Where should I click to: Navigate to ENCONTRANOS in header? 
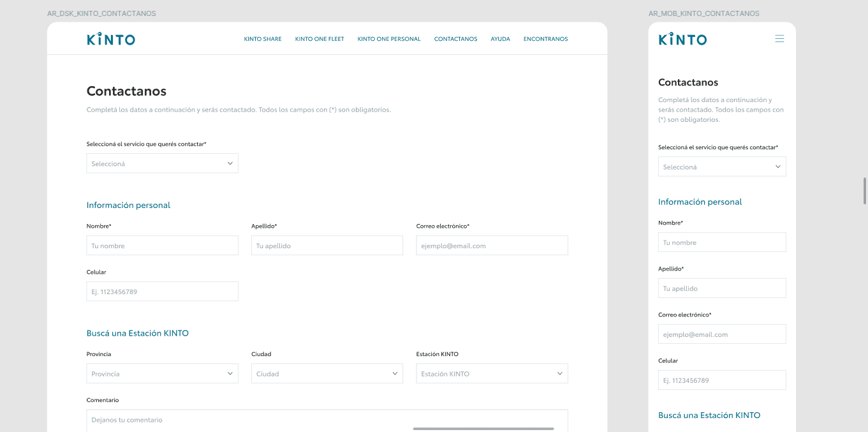tap(545, 39)
